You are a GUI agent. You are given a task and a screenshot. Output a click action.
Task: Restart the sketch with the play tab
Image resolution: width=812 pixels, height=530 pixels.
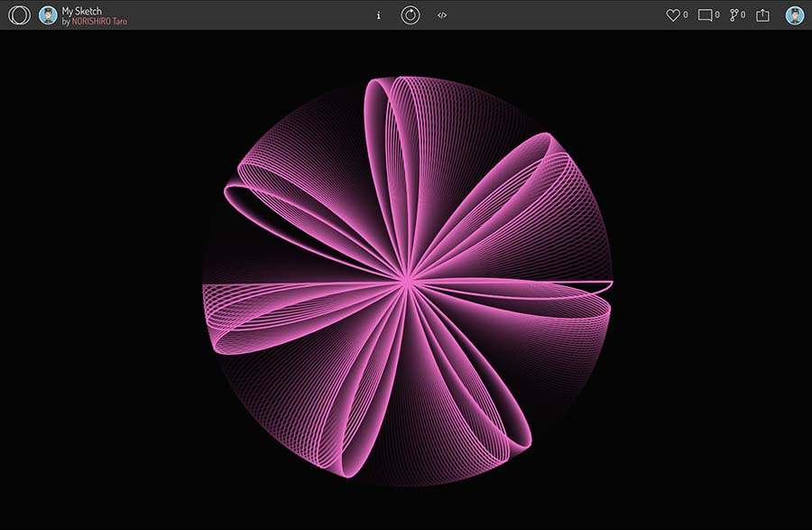click(411, 15)
